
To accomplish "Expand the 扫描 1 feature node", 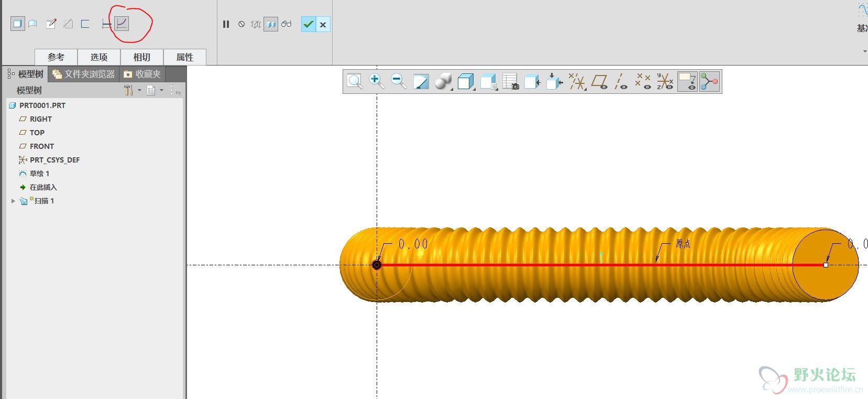I will click(13, 201).
